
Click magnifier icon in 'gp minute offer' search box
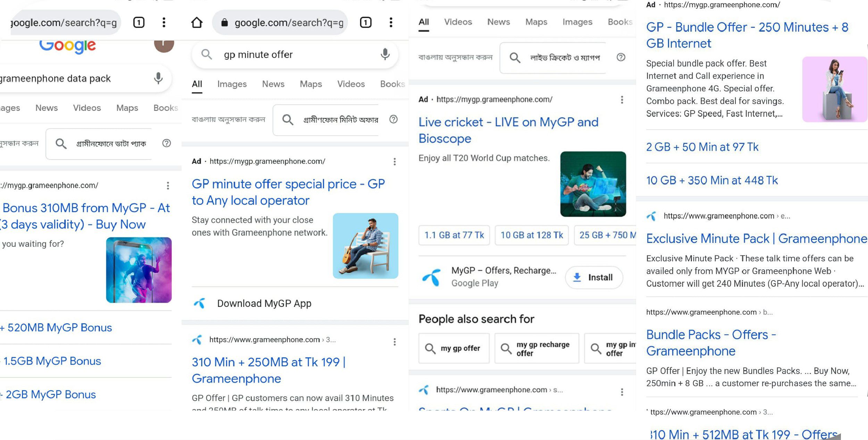(x=207, y=54)
